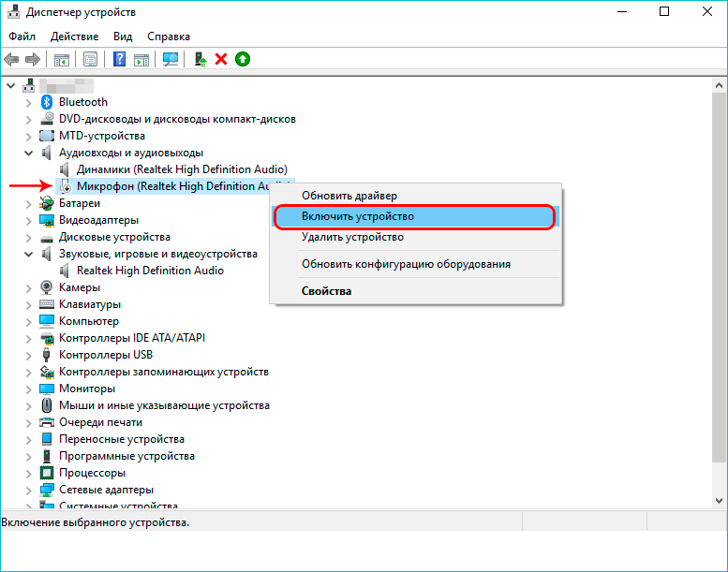Expand Контроллеры IDE ATA/ATAPI category
Image resolution: width=728 pixels, height=572 pixels.
pyautogui.click(x=29, y=339)
